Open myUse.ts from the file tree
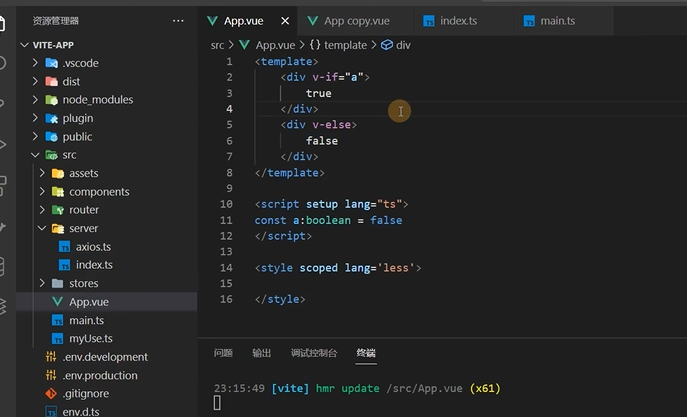The image size is (687, 417). pyautogui.click(x=91, y=338)
